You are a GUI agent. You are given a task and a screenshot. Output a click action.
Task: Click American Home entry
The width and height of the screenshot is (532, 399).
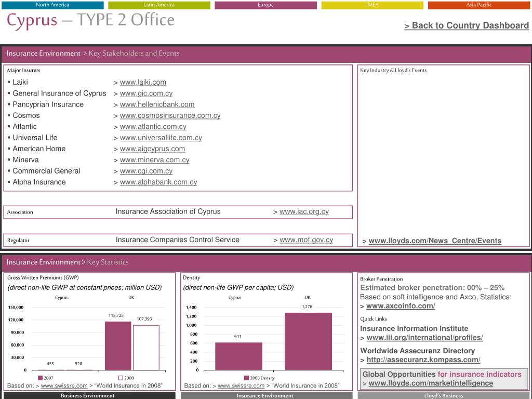39,149
